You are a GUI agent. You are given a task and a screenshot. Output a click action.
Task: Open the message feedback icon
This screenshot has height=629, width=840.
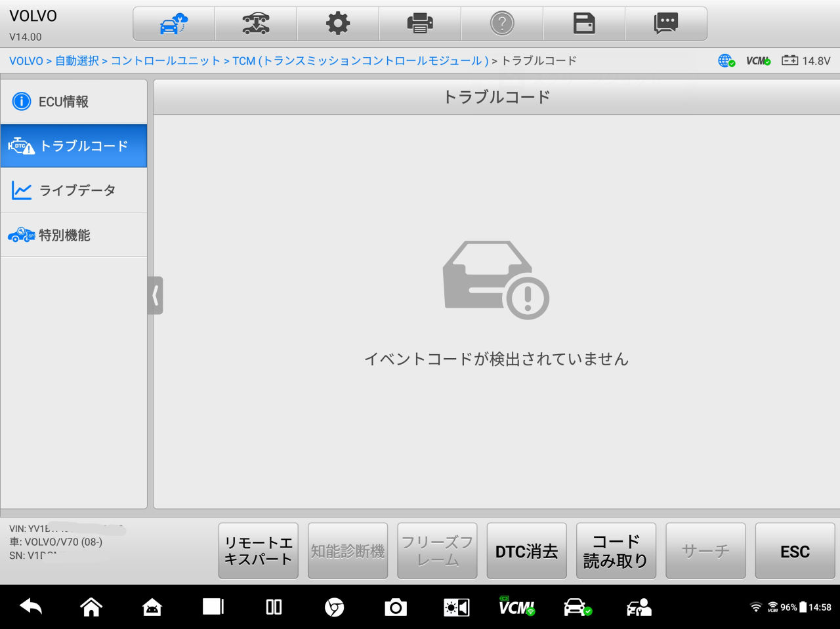(666, 24)
